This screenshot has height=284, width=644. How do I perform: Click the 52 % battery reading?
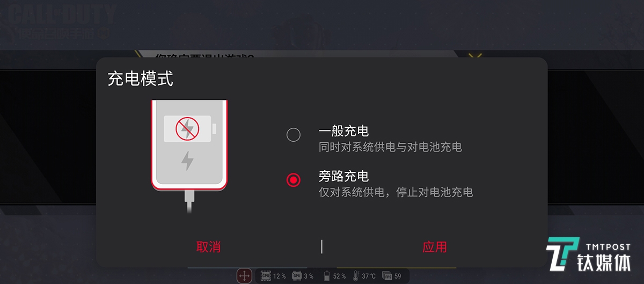click(339, 276)
